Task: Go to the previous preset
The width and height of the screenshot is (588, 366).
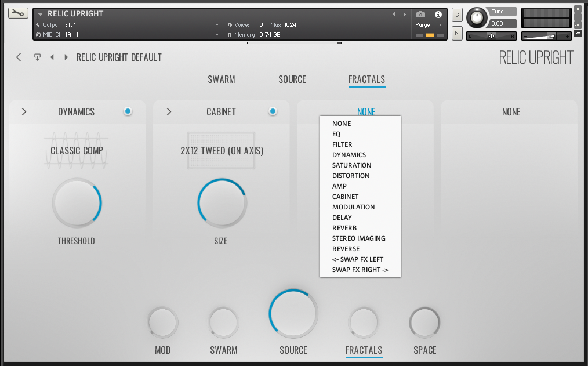Action: coord(52,57)
